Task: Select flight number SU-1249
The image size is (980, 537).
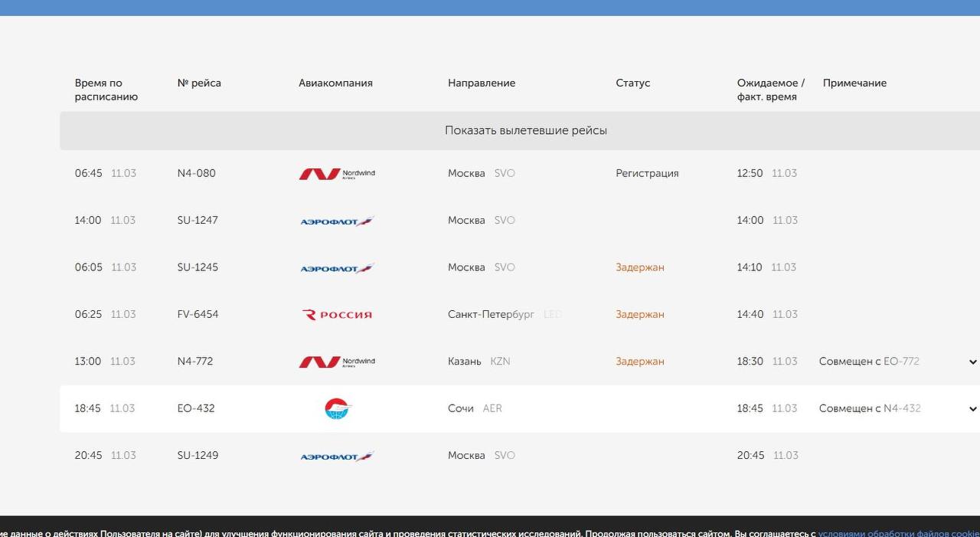Action: (x=198, y=455)
